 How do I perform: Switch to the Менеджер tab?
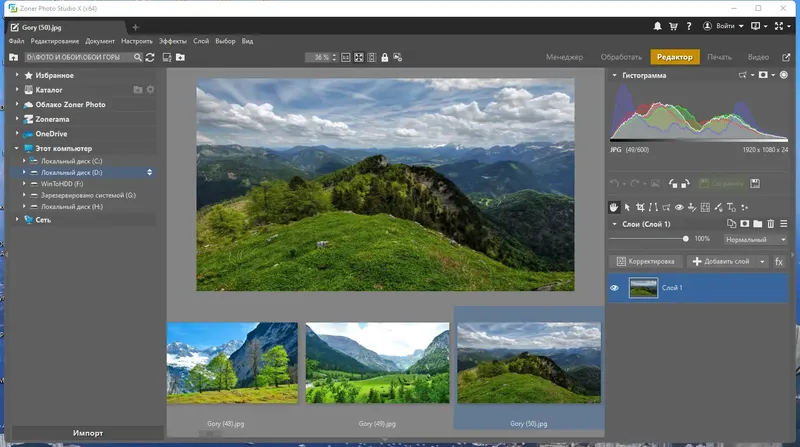pos(564,57)
